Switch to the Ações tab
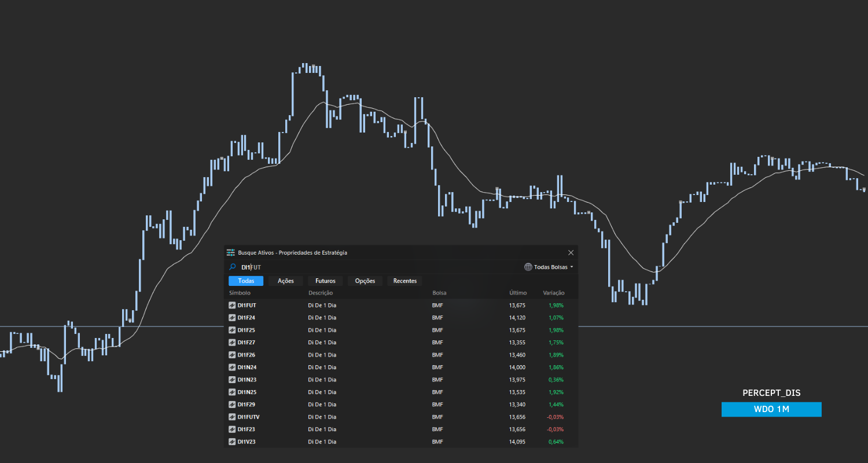 coord(285,281)
